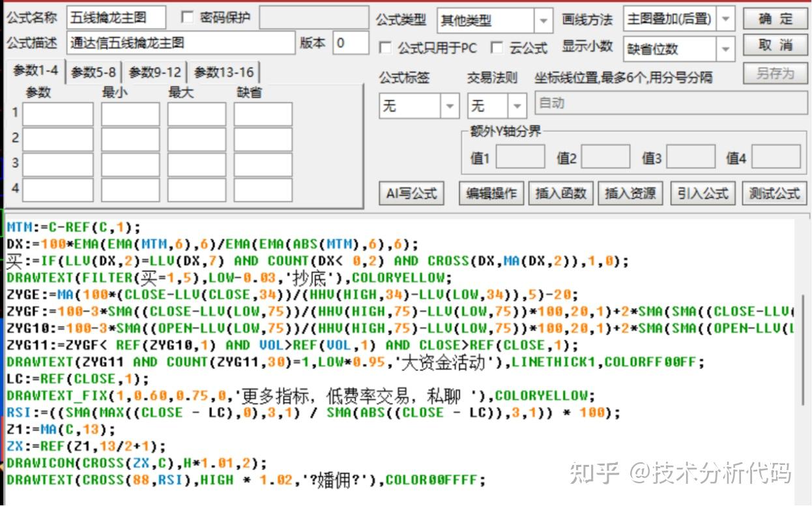Click the 值4 input field

(777, 157)
